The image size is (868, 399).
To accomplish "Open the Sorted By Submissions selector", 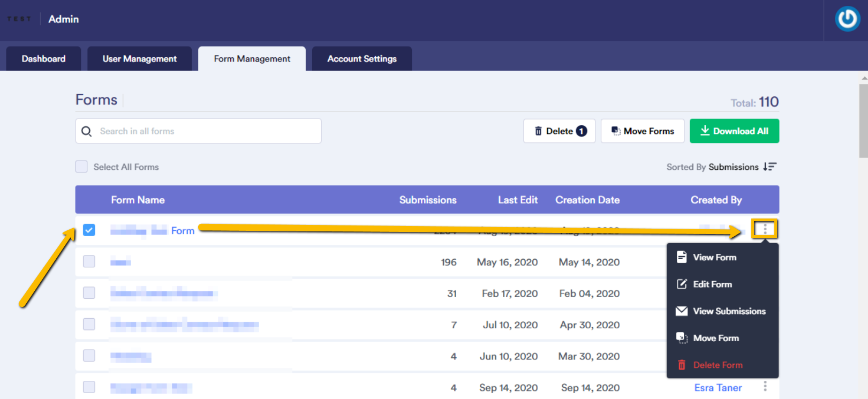I will click(733, 167).
